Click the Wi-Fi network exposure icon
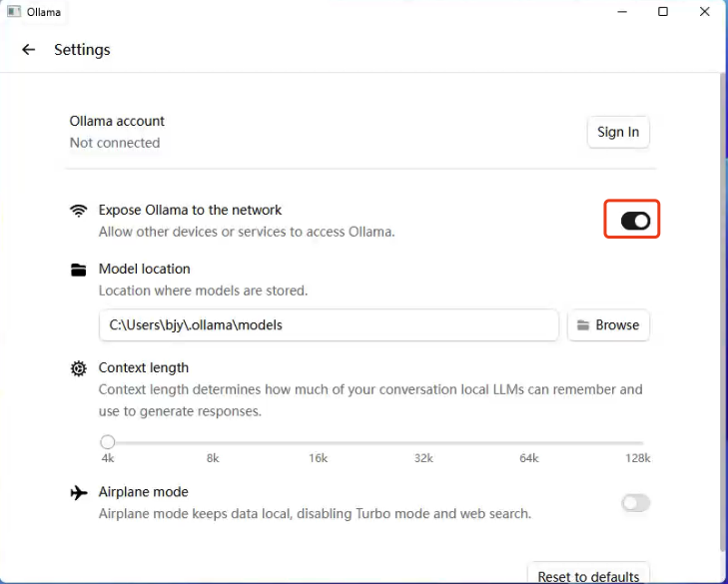Screen dimensions: 728x584 79,211
